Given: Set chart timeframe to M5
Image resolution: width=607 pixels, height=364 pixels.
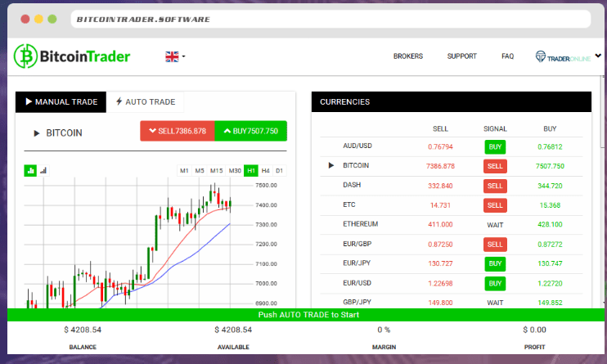Looking at the screenshot, I should coord(200,170).
